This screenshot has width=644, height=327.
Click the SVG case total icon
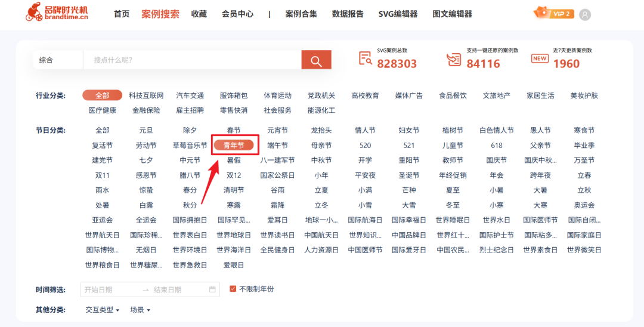[x=365, y=58]
